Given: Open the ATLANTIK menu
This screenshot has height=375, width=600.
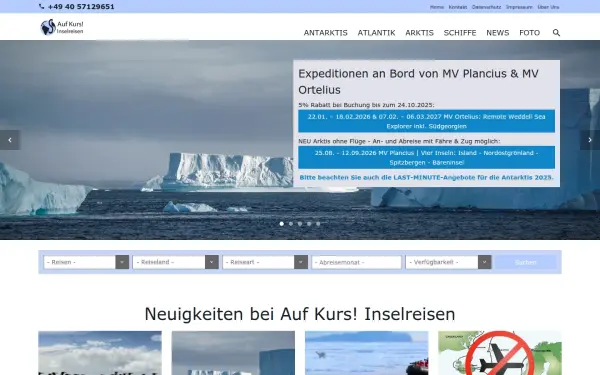Looking at the screenshot, I should [377, 33].
